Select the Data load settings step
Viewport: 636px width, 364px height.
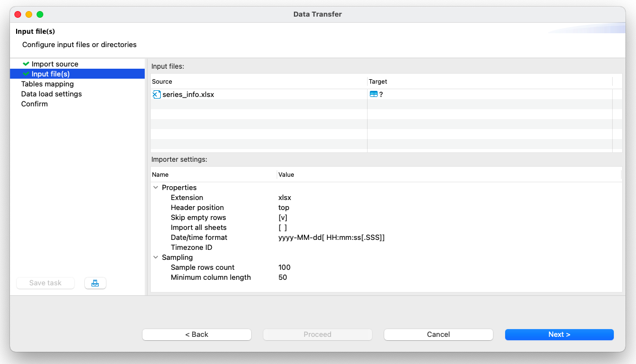pyautogui.click(x=51, y=94)
